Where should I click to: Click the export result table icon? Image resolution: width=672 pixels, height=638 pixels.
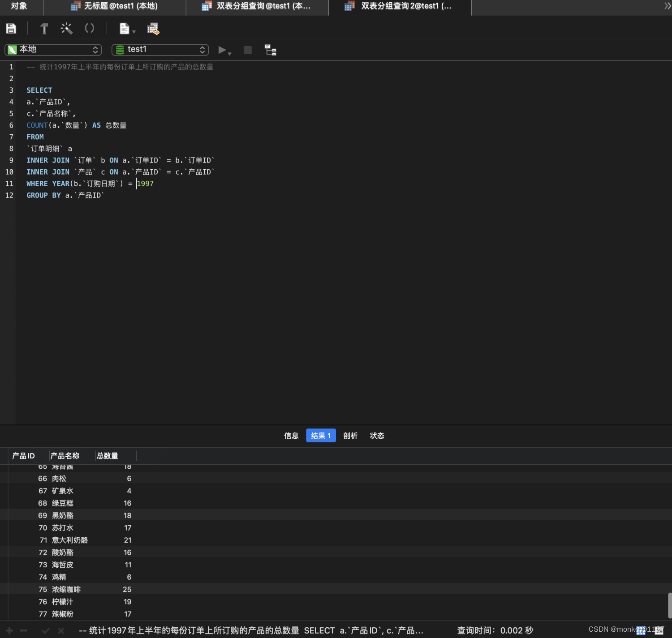coord(153,29)
